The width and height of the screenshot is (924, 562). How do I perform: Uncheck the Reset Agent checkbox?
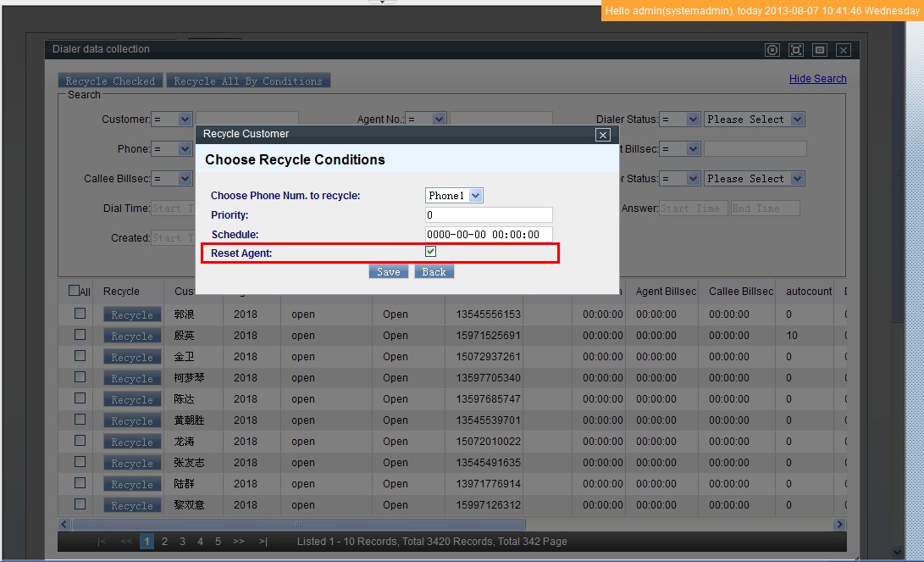pyautogui.click(x=431, y=252)
